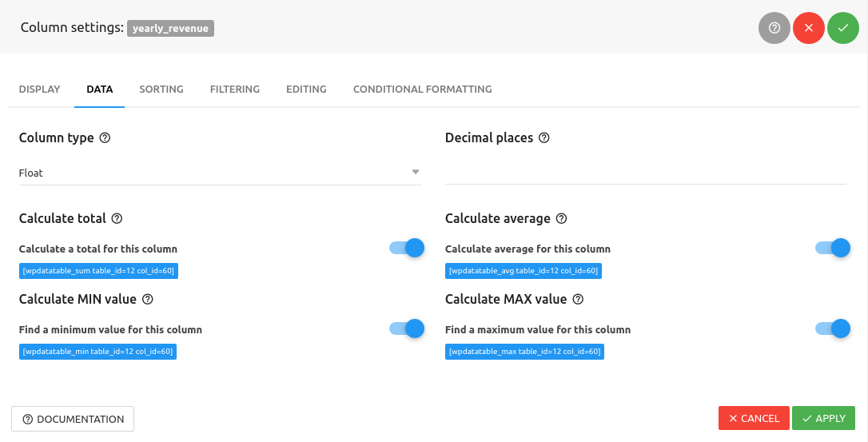Screen dimensions: 868x442
Task: Click help icon beside Calculate average
Action: click(x=561, y=218)
